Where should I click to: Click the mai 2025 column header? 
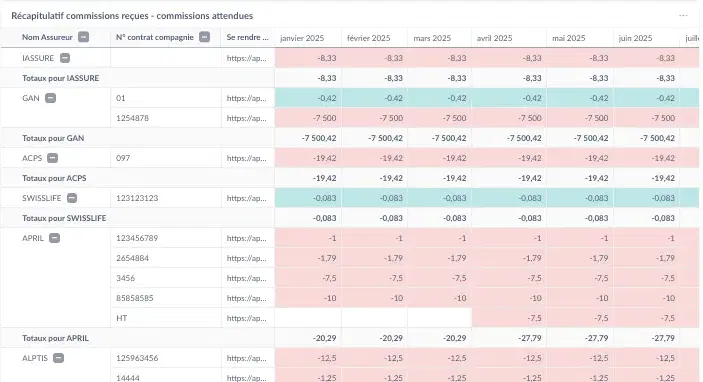(x=568, y=38)
